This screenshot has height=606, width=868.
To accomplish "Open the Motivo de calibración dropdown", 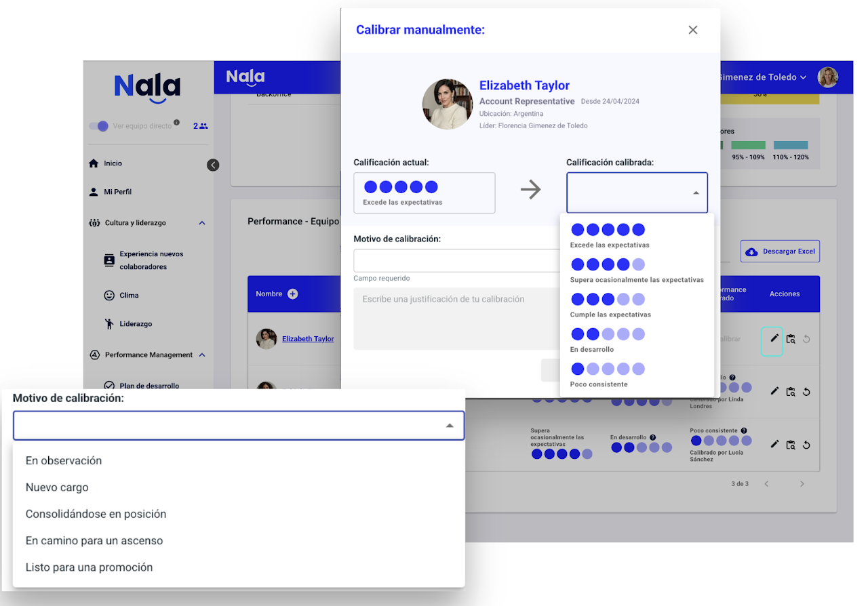I will [x=238, y=425].
